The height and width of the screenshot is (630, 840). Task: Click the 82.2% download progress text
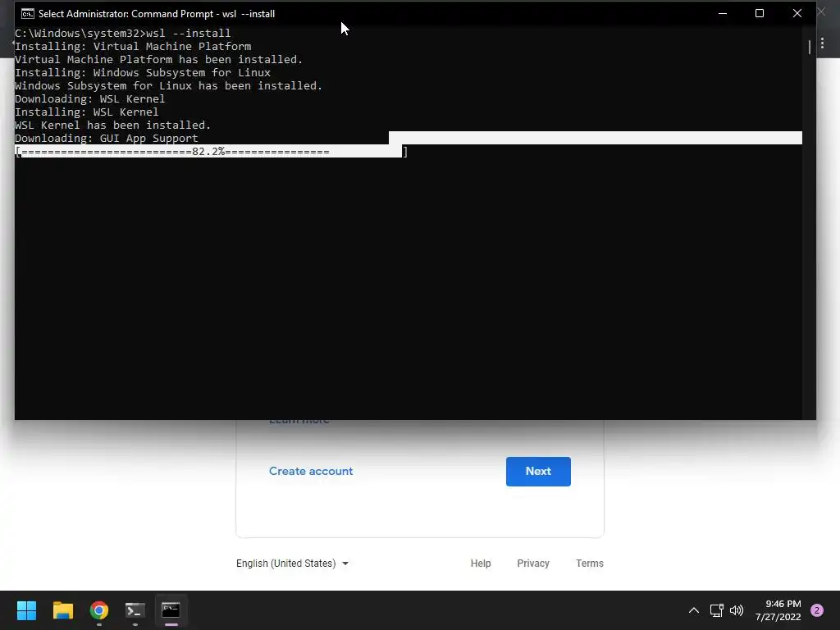tap(208, 152)
